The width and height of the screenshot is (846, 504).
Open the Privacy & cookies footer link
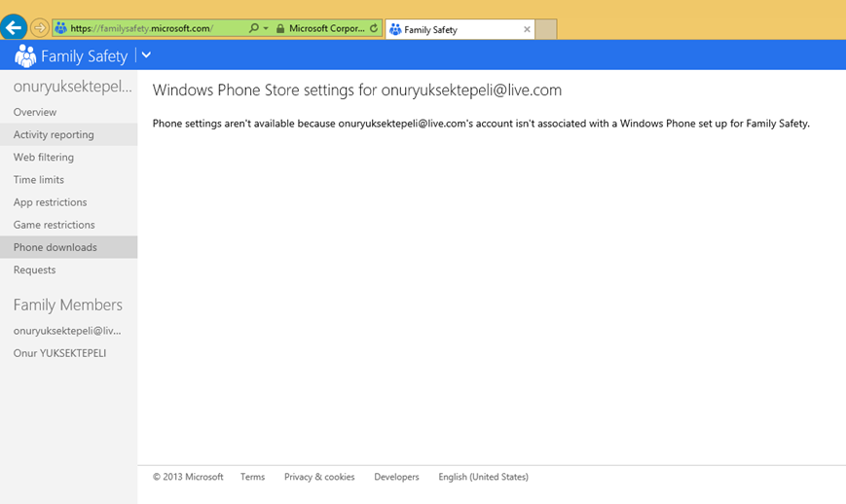tap(319, 477)
